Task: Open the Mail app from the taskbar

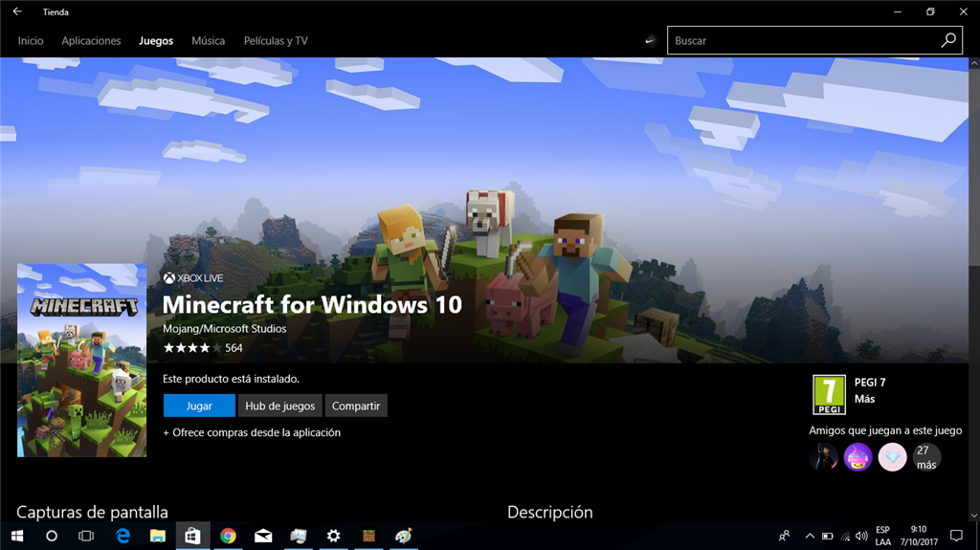Action: click(x=263, y=537)
